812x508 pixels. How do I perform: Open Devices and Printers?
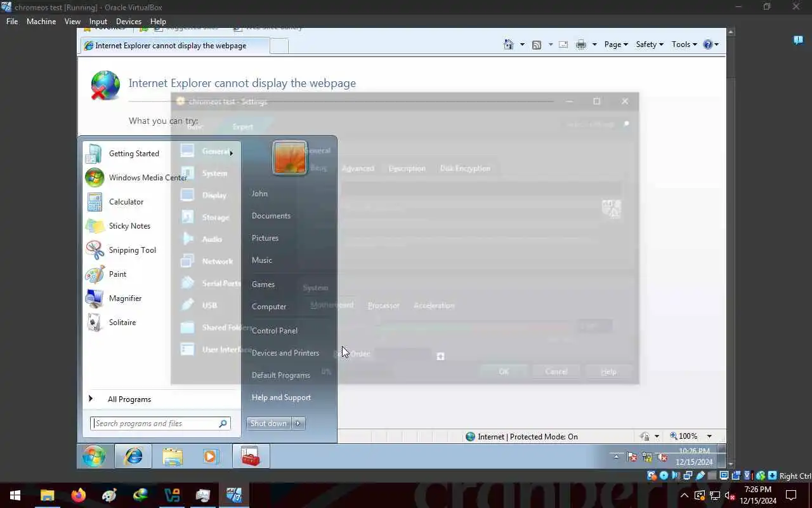tap(285, 353)
